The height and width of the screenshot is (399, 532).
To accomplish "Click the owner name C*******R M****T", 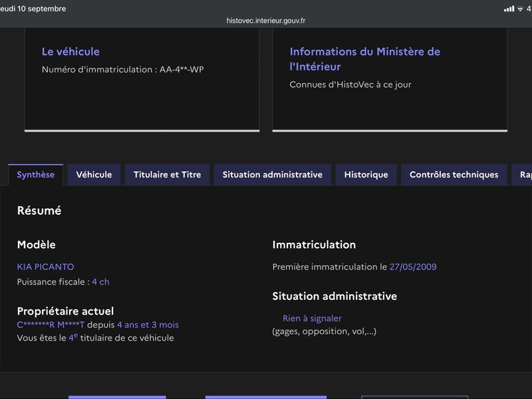I will [51, 325].
